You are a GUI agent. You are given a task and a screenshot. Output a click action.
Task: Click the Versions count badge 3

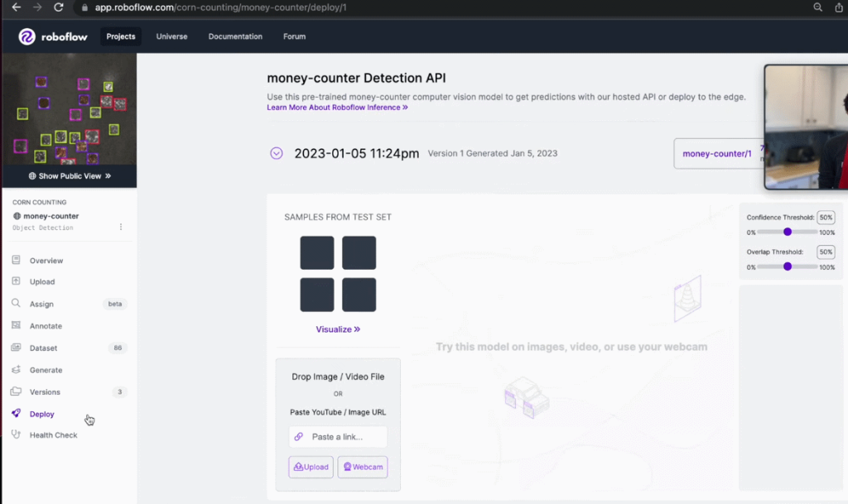tap(119, 391)
